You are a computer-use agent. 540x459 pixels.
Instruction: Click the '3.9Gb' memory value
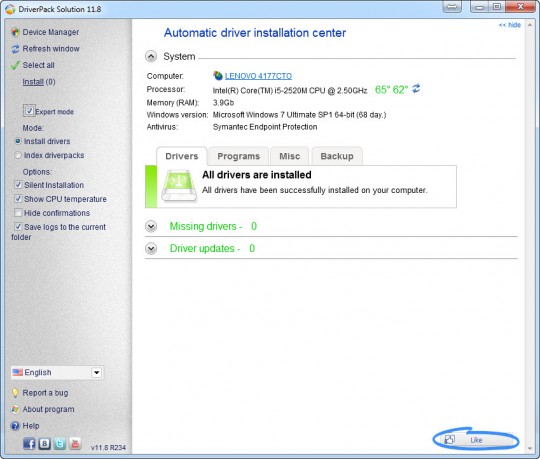[x=223, y=103]
